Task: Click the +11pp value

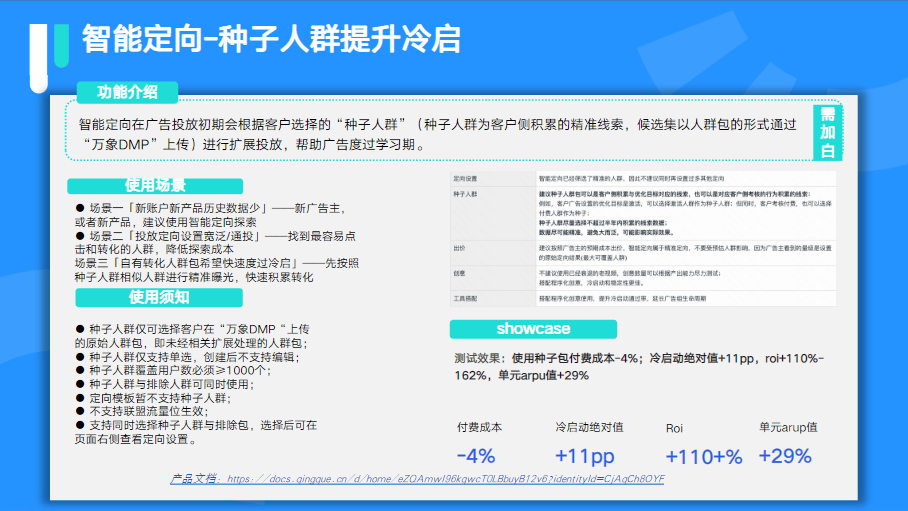Action: 584,457
